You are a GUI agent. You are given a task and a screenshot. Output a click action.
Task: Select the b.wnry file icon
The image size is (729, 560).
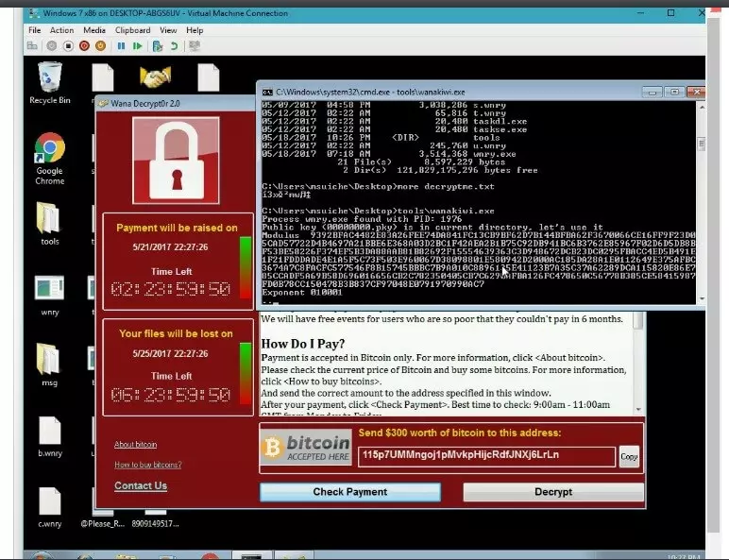click(49, 435)
